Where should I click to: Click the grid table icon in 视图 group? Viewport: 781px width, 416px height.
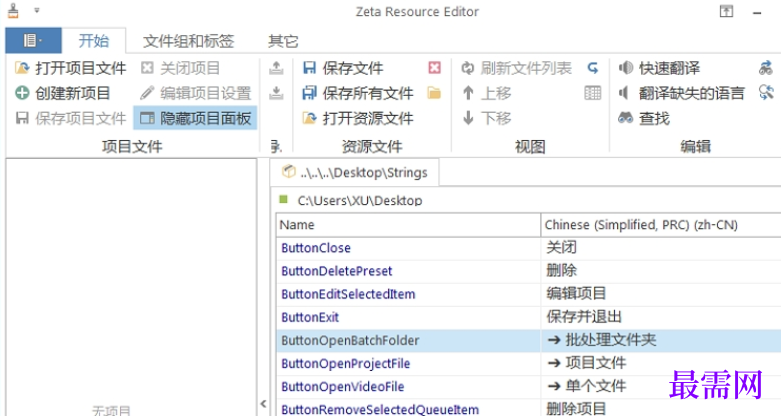tap(592, 93)
